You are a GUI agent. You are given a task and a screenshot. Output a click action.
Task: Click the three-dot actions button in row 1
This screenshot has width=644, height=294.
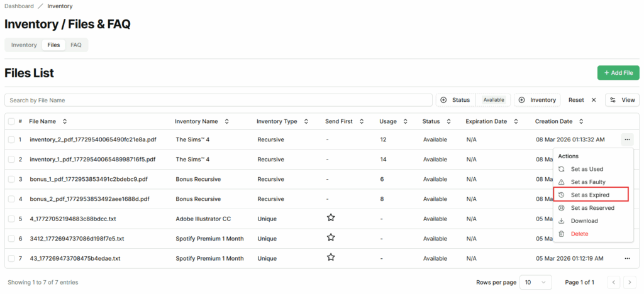[627, 139]
